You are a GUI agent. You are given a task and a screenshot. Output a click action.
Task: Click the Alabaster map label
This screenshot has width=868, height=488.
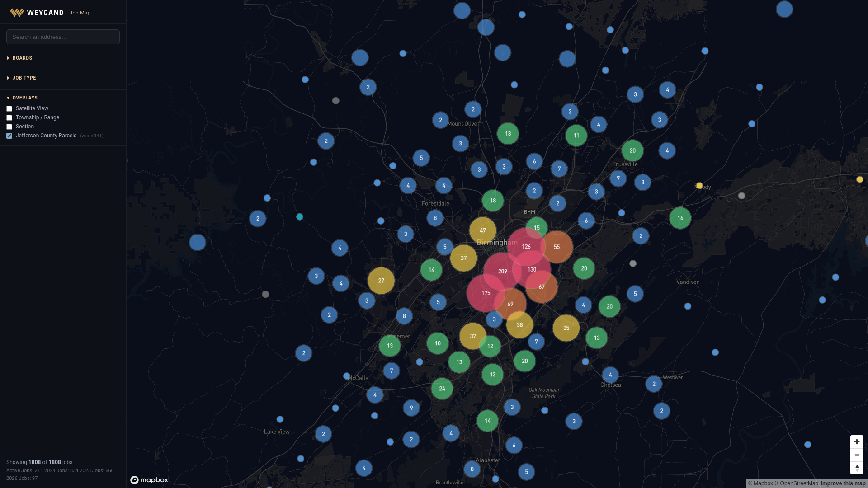(488, 460)
